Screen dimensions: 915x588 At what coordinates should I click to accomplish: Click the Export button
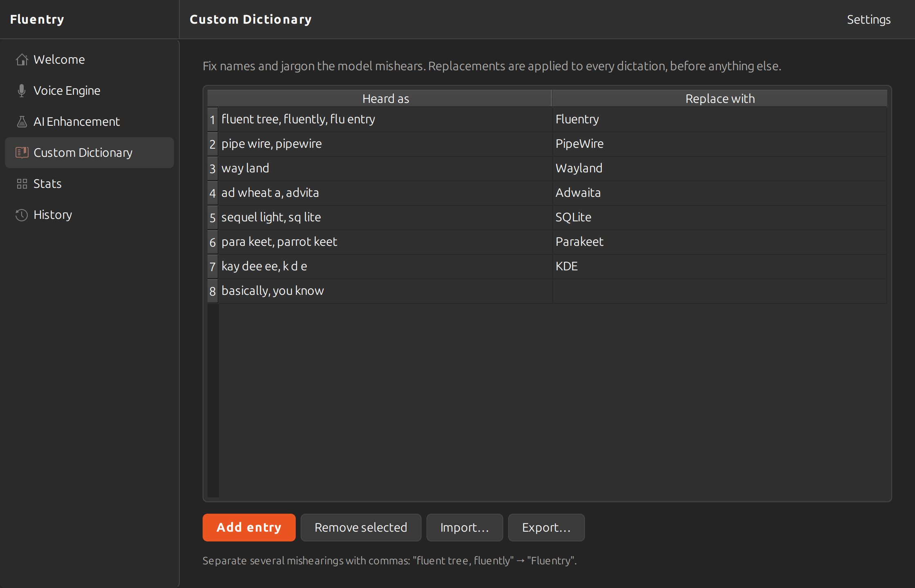547,528
